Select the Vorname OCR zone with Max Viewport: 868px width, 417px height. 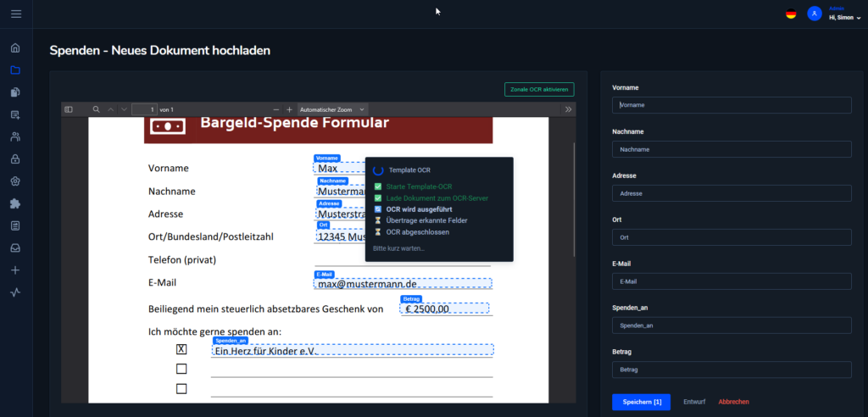pos(339,168)
